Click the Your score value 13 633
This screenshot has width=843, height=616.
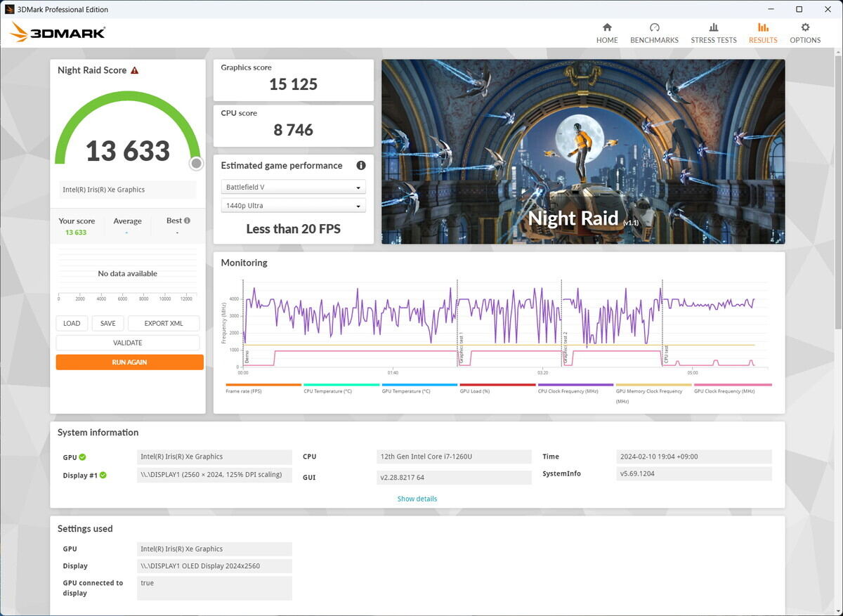click(76, 232)
